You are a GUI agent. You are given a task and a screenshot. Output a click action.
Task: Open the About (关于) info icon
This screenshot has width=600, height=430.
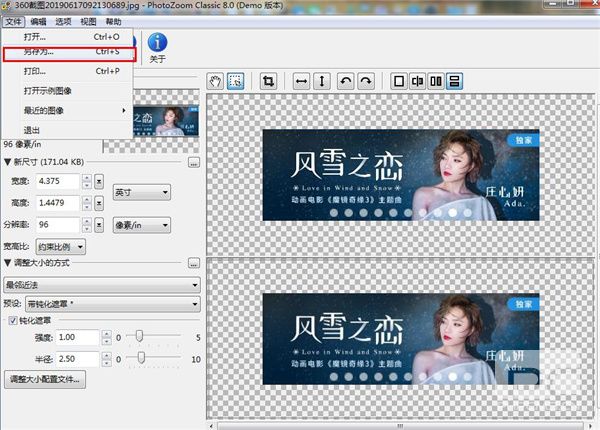click(157, 42)
